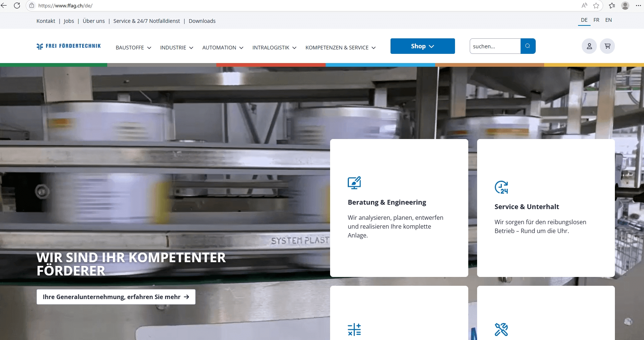Viewport: 644px width, 340px height.
Task: Click the calculator symbols icon
Action: (x=354, y=329)
